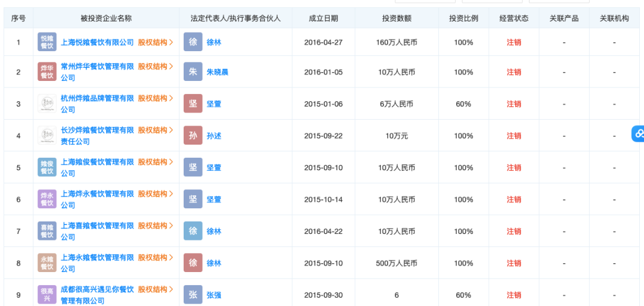The height and width of the screenshot is (306, 644).
Task: Click the 很高兴 purple company logo icon
Action: [47, 295]
